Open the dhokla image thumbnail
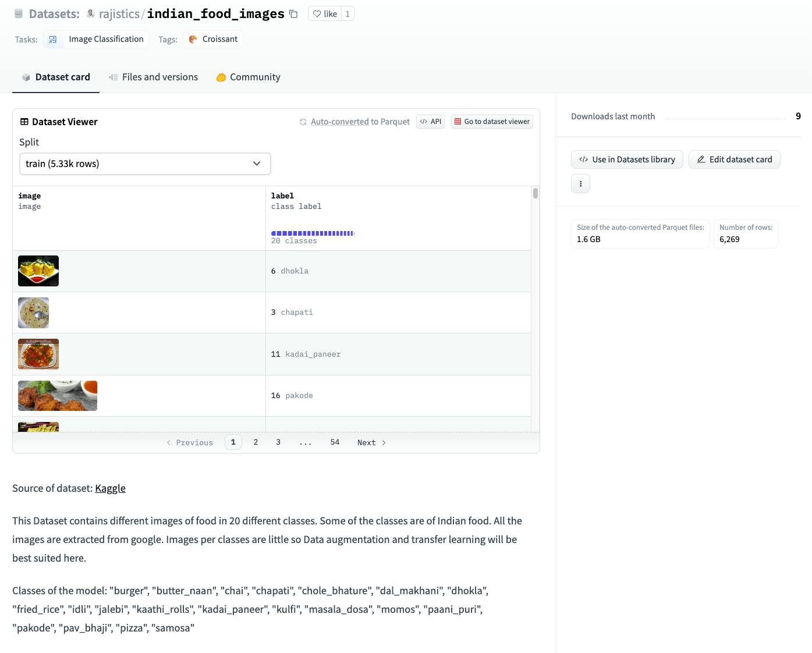The width and height of the screenshot is (812, 653). point(38,271)
